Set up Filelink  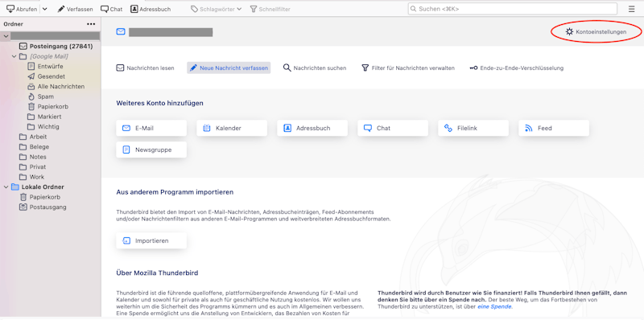tap(473, 128)
